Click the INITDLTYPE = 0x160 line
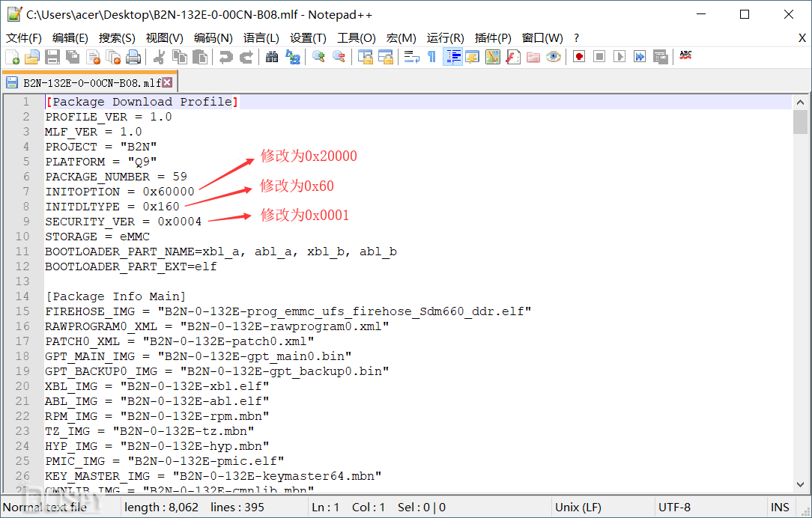Viewport: 812px width, 518px height. pos(112,207)
